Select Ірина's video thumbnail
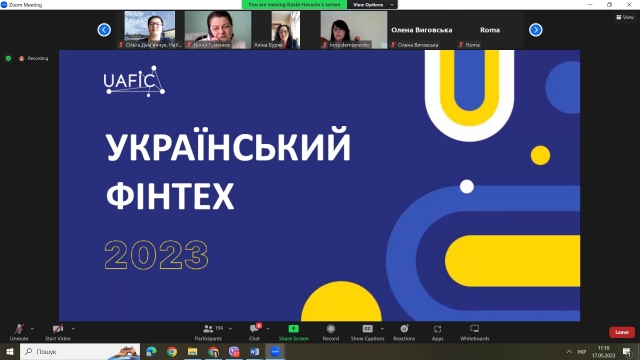Image resolution: width=640 pixels, height=360 pixels. (x=218, y=30)
